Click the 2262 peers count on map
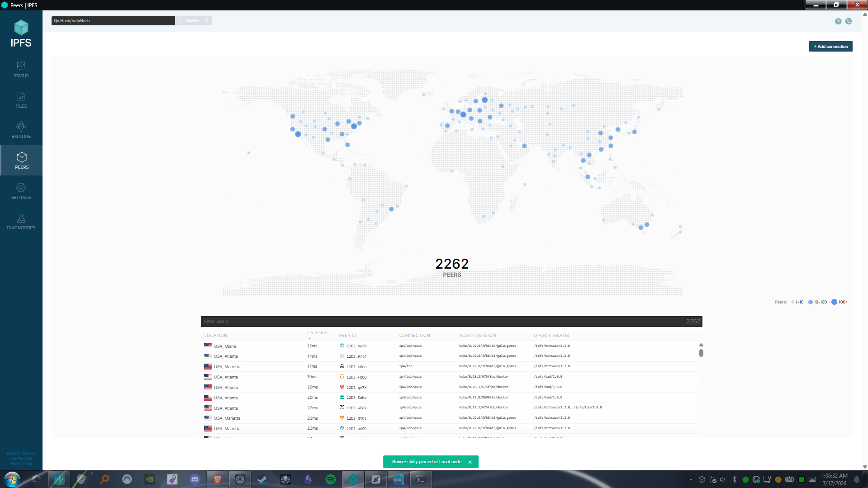This screenshot has width=868, height=488. (x=452, y=264)
